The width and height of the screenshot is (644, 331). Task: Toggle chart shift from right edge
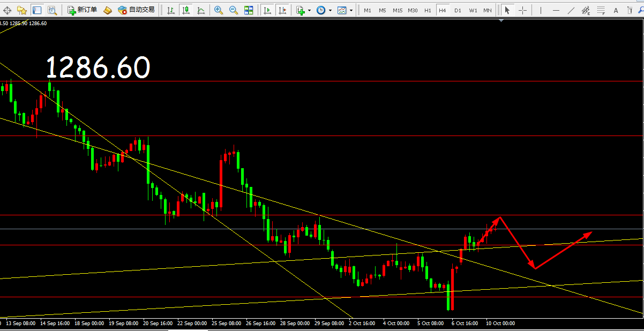(x=282, y=10)
